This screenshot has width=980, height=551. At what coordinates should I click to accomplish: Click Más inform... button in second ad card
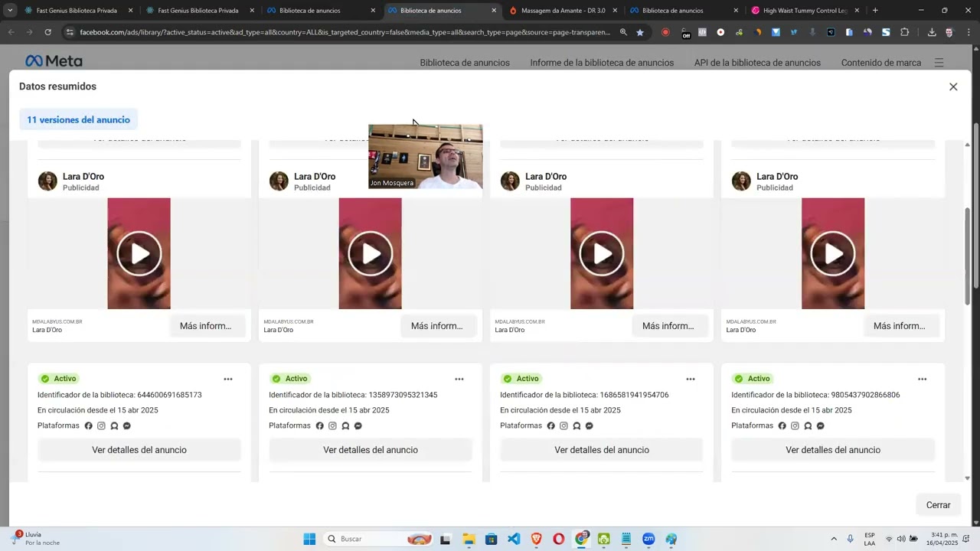(437, 326)
